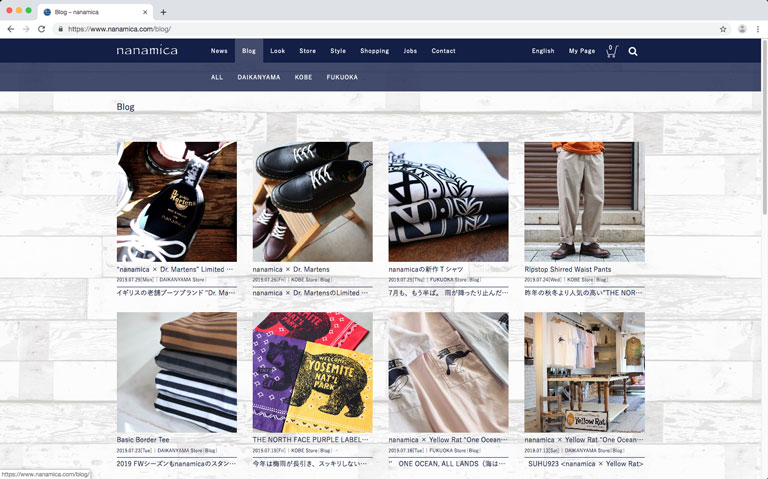
Task: Open the nanamicaの新作Tシャツ post title
Action: [x=426, y=269]
